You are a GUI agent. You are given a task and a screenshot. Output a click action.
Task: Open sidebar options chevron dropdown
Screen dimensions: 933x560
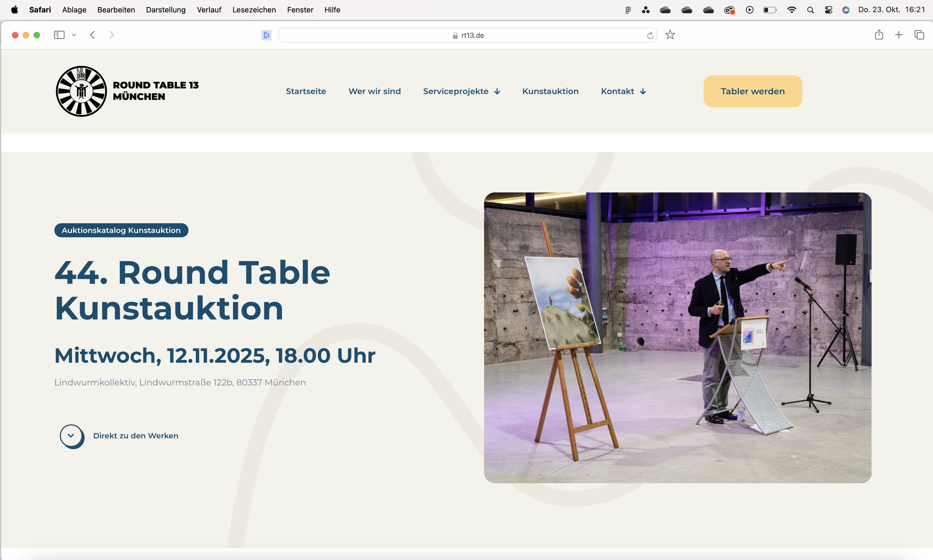[74, 35]
